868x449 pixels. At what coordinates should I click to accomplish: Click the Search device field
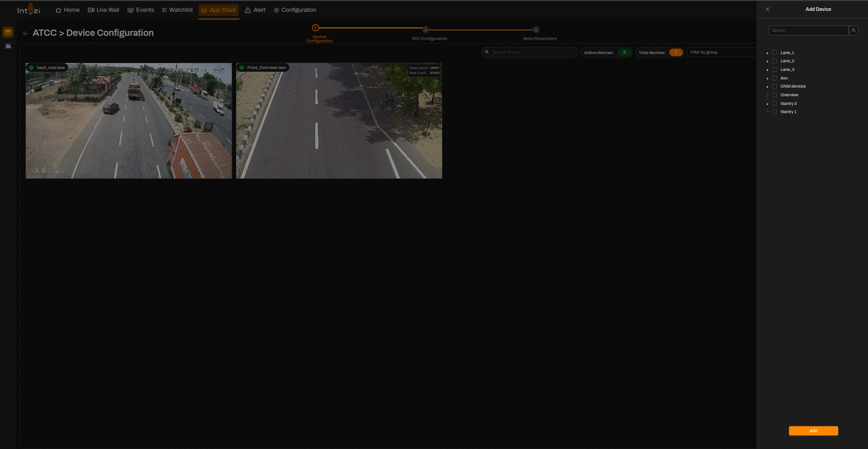pos(530,52)
